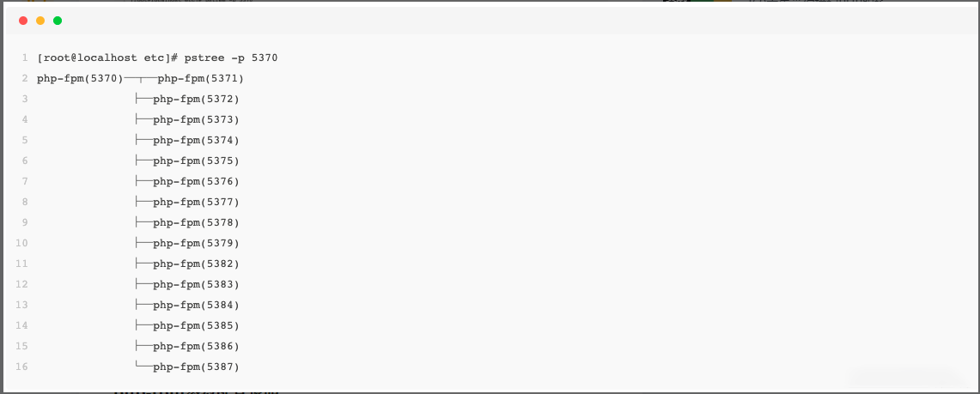Select process php-fpm(5384)
980x394 pixels.
coord(196,306)
